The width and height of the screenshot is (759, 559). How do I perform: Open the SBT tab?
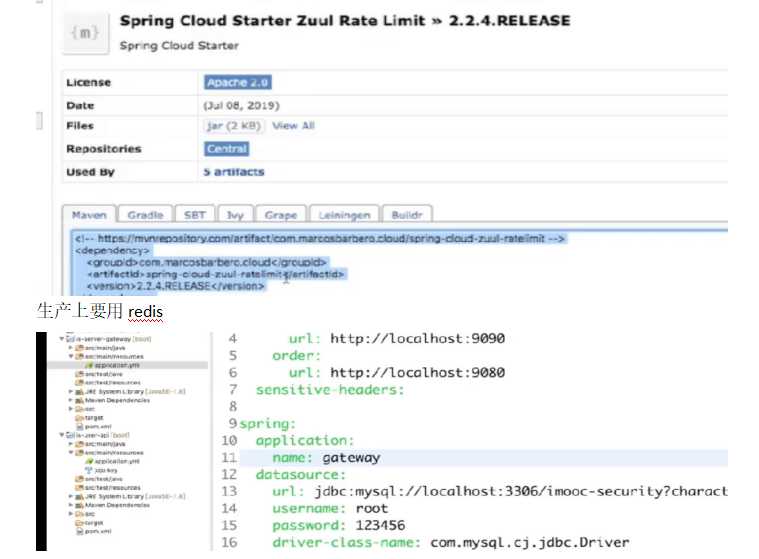click(x=195, y=214)
